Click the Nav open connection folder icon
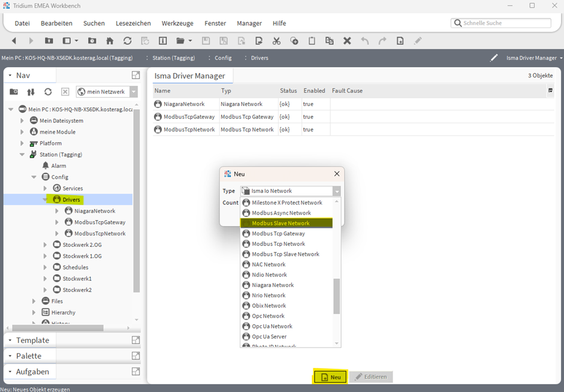Image resolution: width=564 pixels, height=392 pixels. 14,92
